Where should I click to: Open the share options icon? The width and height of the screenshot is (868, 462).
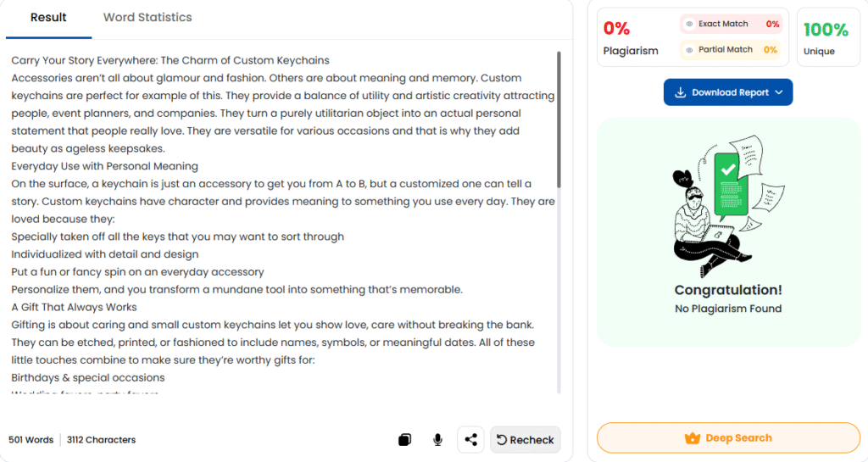471,440
